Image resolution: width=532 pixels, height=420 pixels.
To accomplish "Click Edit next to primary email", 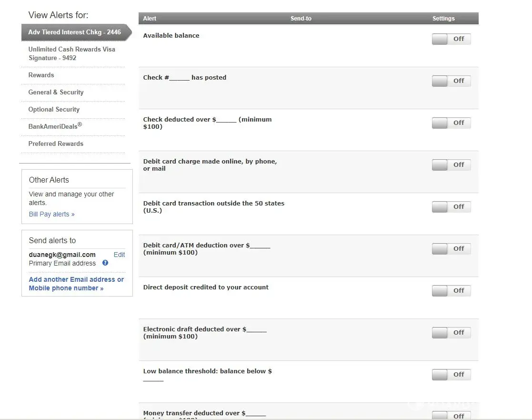I will [119, 255].
